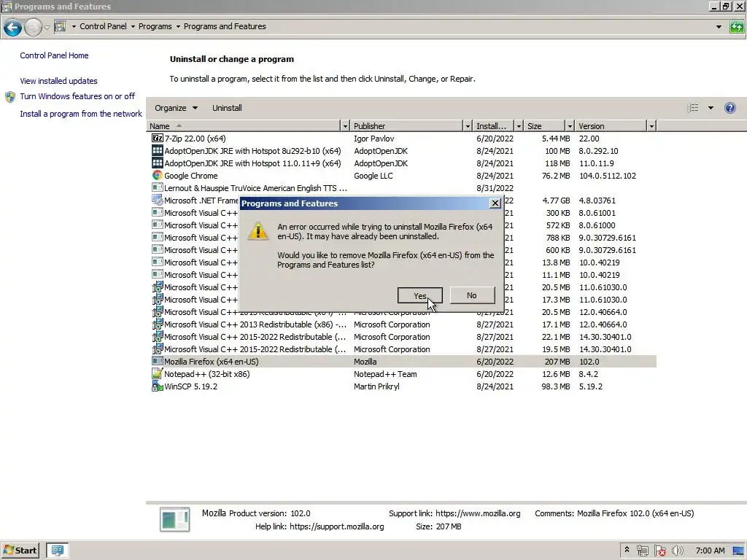This screenshot has height=560, width=747.
Task: Open View installed updates link
Action: 58,81
